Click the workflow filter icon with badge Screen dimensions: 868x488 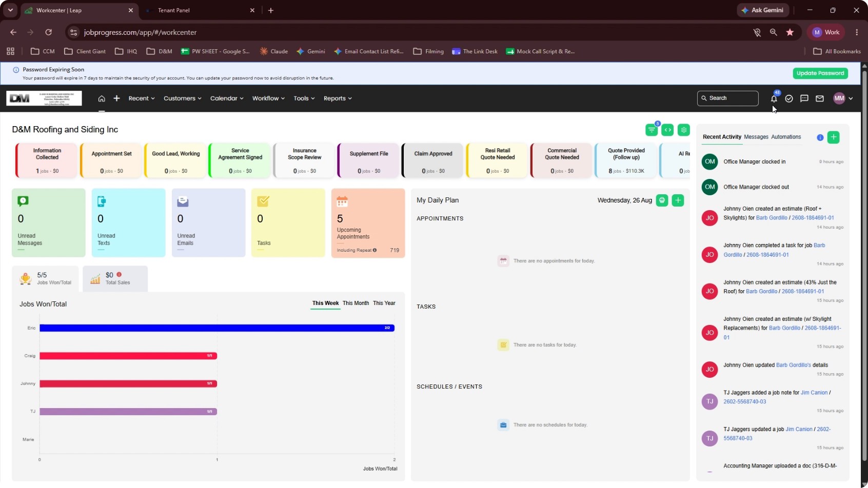(x=652, y=130)
